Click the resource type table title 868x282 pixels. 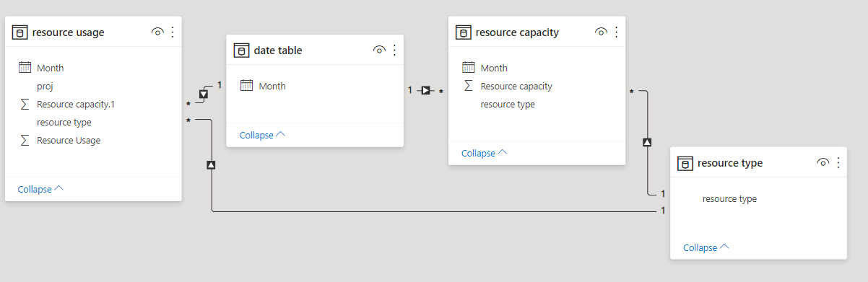point(730,163)
